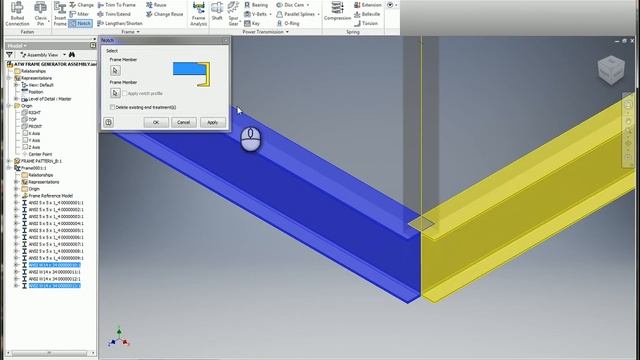Open the Bolted Connection tool
The image size is (640, 360).
tap(17, 14)
